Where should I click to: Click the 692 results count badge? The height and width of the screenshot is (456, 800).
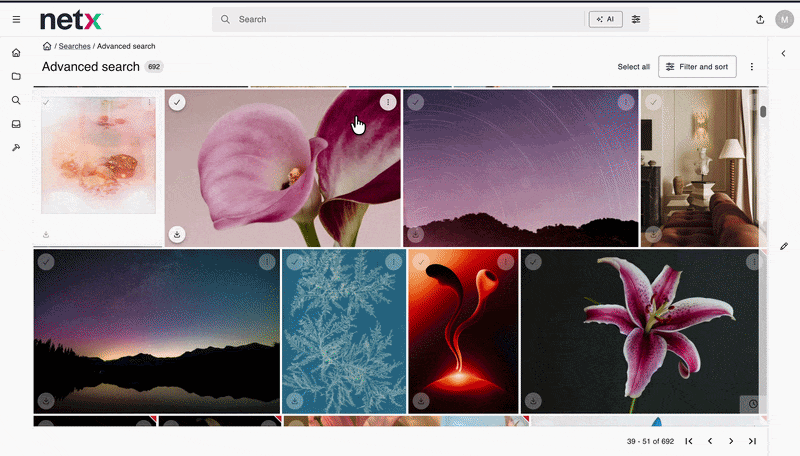point(154,67)
